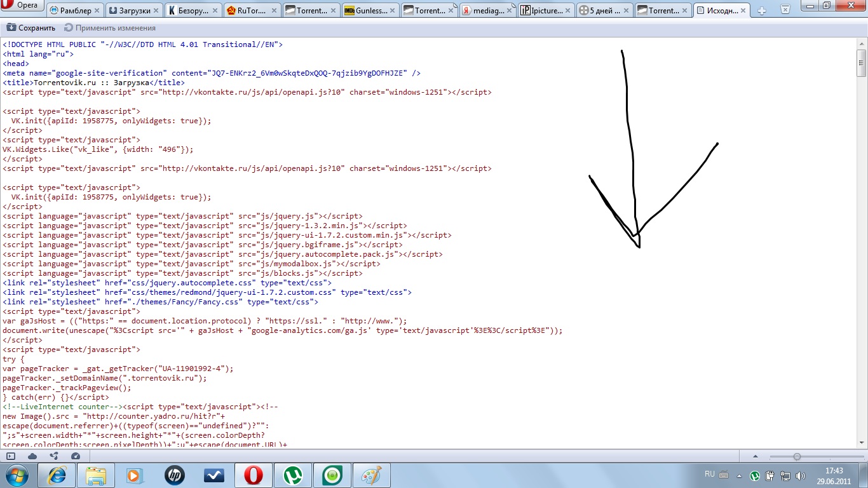Image resolution: width=868 pixels, height=488 pixels.
Task: Click the Сохранить button
Action: (x=31, y=28)
